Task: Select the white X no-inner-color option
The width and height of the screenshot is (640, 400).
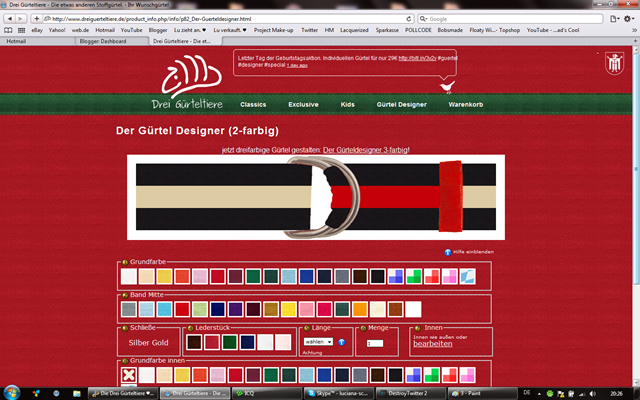Action: [129, 375]
